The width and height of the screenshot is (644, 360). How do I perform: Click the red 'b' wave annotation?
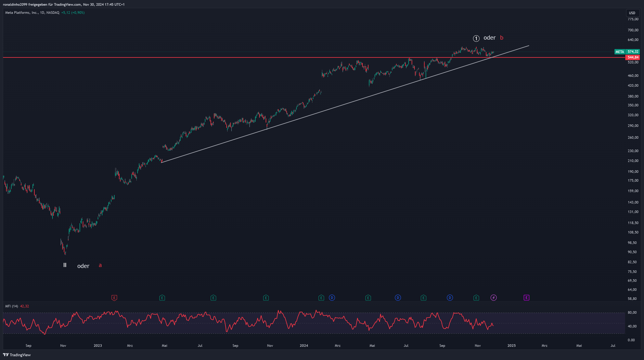tap(501, 38)
